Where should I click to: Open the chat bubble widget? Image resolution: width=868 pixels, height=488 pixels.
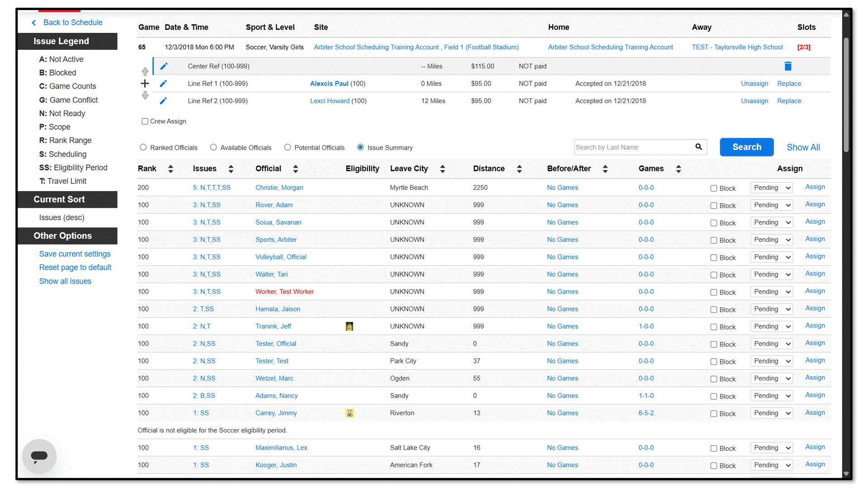(x=39, y=456)
